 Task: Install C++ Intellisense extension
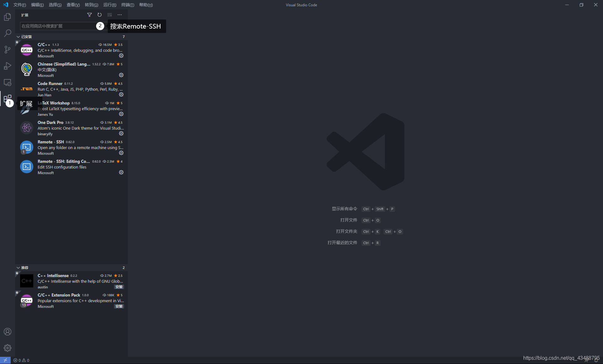(119, 287)
